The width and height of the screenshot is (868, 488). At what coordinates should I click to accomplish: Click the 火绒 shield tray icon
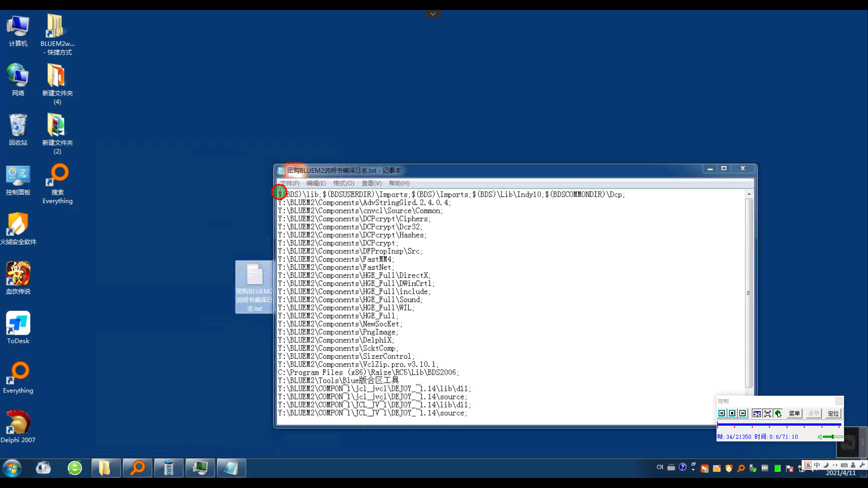729,468
